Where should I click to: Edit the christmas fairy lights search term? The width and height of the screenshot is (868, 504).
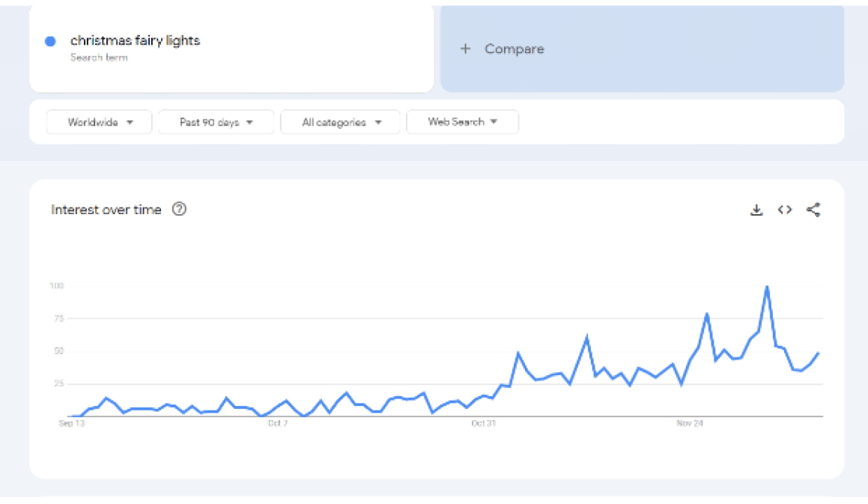click(x=136, y=40)
